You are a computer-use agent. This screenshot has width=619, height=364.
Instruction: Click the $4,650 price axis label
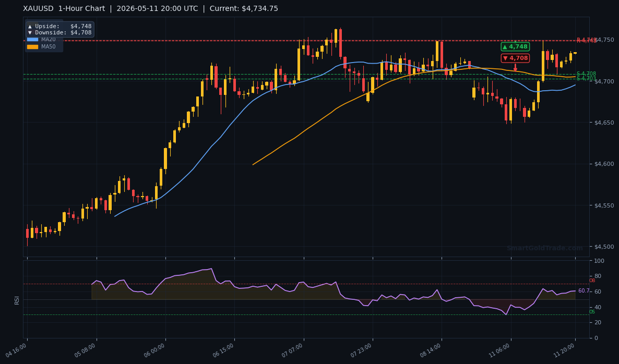click(x=604, y=123)
